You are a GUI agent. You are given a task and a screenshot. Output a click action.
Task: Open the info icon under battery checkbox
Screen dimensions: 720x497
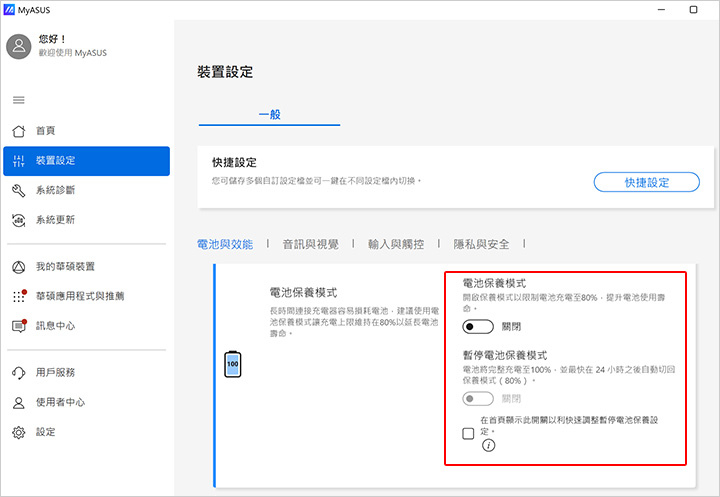pos(488,445)
